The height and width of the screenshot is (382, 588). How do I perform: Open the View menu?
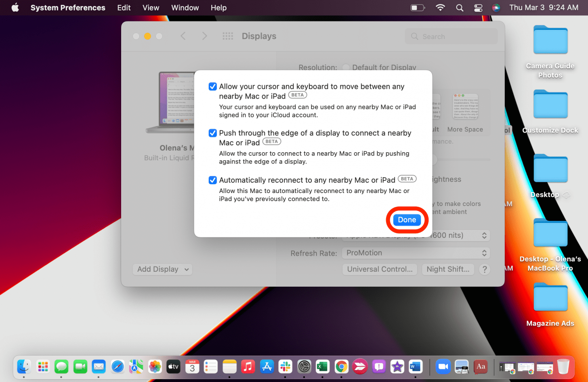pos(151,8)
